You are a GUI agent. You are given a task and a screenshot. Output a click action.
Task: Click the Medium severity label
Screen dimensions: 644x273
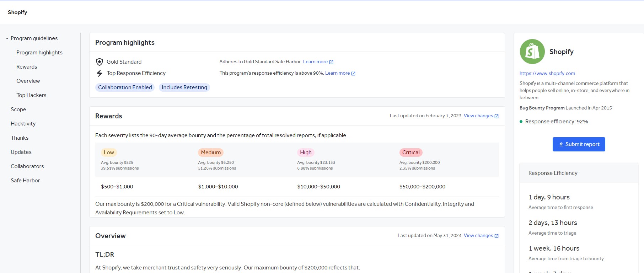tap(211, 152)
